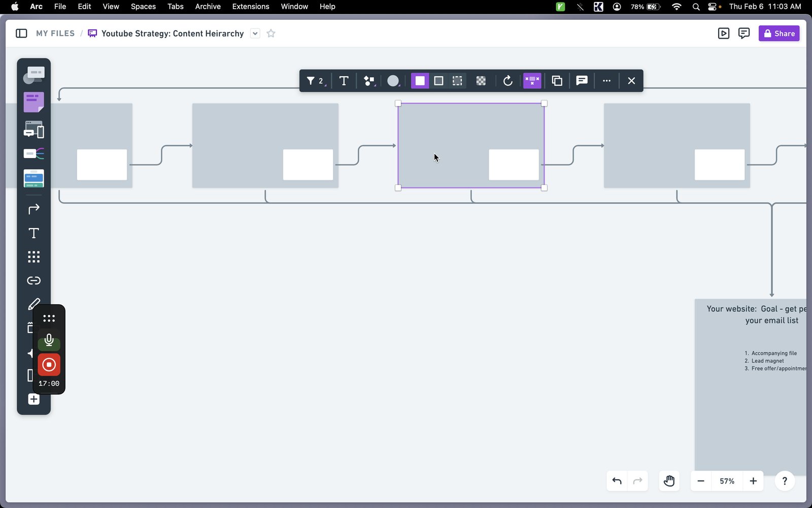
Task: Select the solid fill style
Action: pyautogui.click(x=420, y=81)
